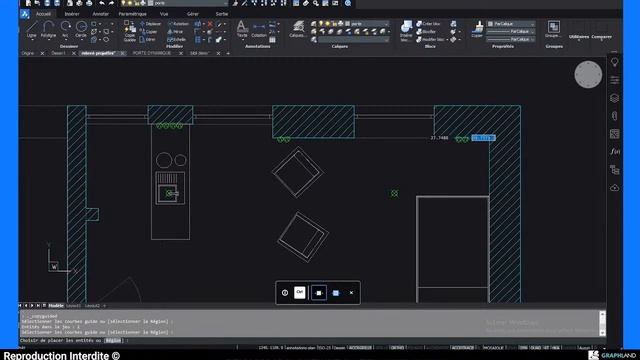Open the Annoter ribbon tab
The image size is (640, 360).
point(100,14)
